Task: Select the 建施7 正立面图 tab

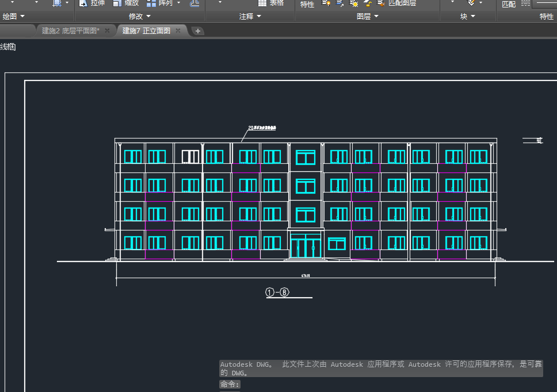Action: (146, 31)
